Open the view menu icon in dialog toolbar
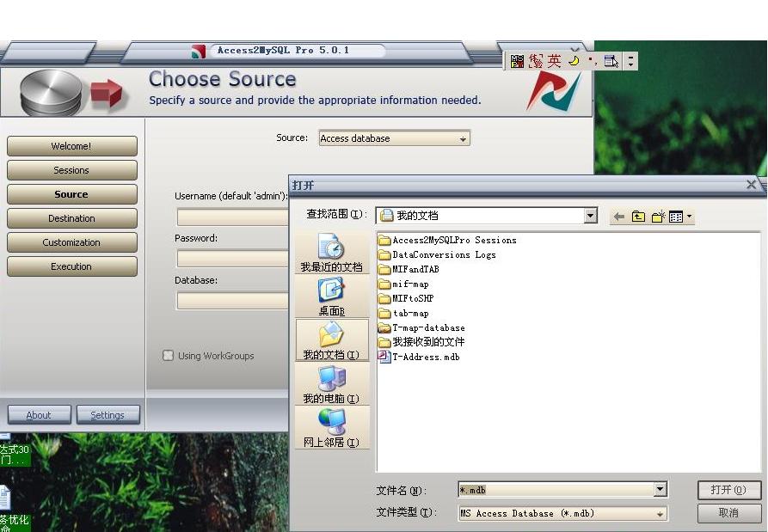This screenshot has width=768, height=532. click(680, 217)
